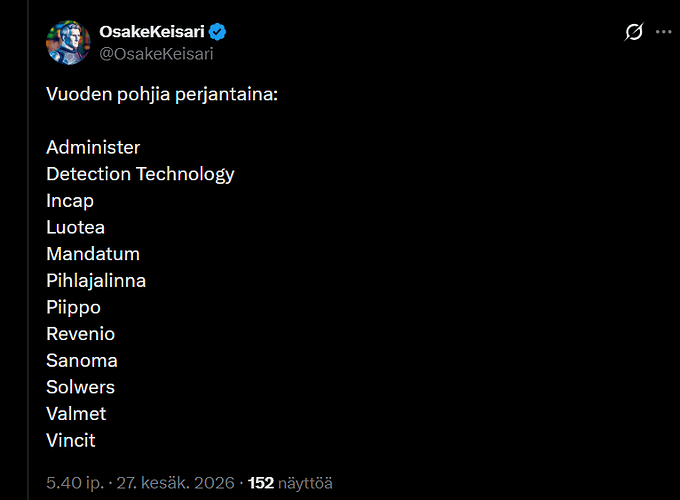The image size is (680, 500).
Task: Open OsakeKeisari's profile avatar
Action: point(68,42)
